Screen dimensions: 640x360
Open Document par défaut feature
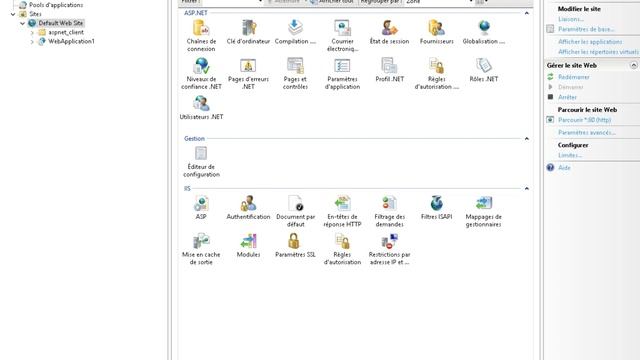pos(295,211)
